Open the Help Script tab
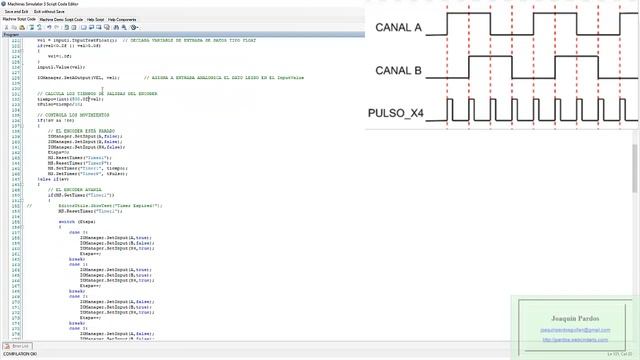Image resolution: width=640 pixels, height=360 pixels. coord(96,19)
